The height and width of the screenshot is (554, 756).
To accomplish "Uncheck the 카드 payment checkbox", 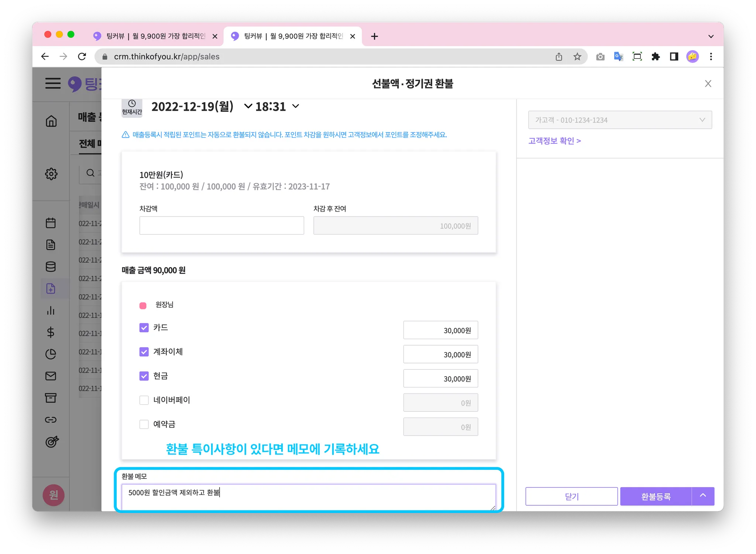I will 144,328.
